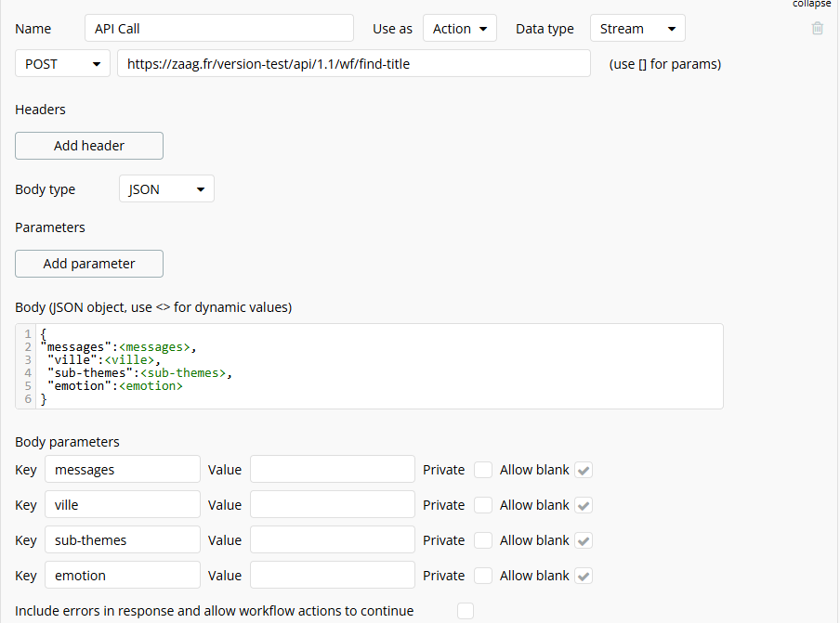
Task: Delete this API call with trash icon
Action: [817, 29]
